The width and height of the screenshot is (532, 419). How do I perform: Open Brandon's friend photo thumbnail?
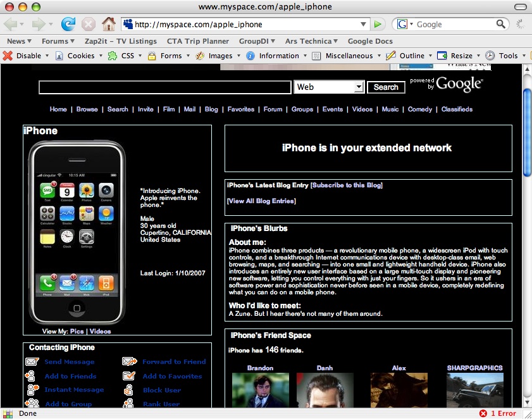261,390
